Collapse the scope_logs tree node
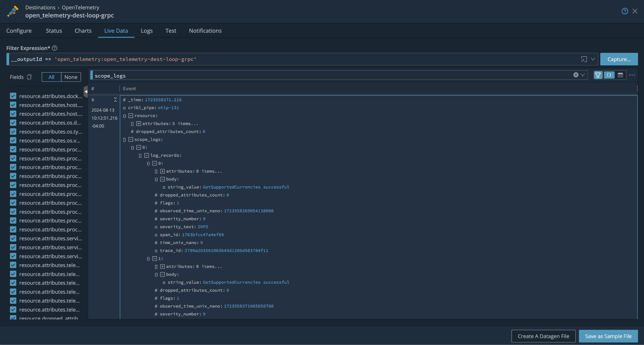The height and width of the screenshot is (345, 644). pyautogui.click(x=131, y=139)
